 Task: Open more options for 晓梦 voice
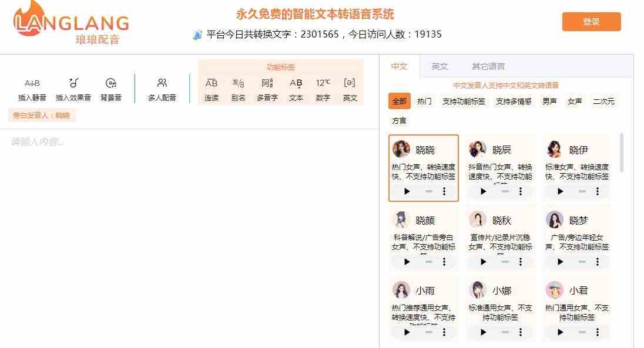click(x=597, y=262)
